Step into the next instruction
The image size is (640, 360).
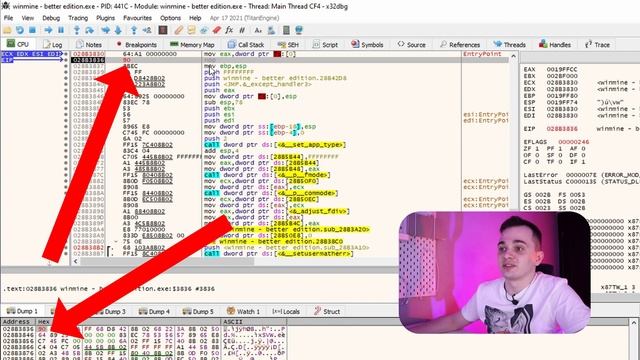point(76,30)
